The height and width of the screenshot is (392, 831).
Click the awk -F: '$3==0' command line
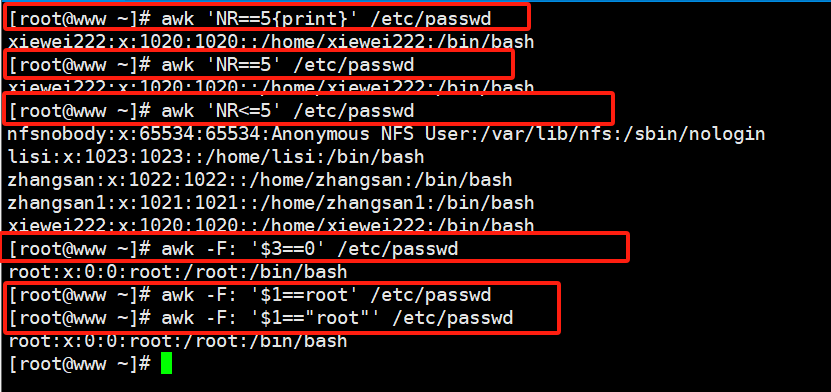point(234,248)
